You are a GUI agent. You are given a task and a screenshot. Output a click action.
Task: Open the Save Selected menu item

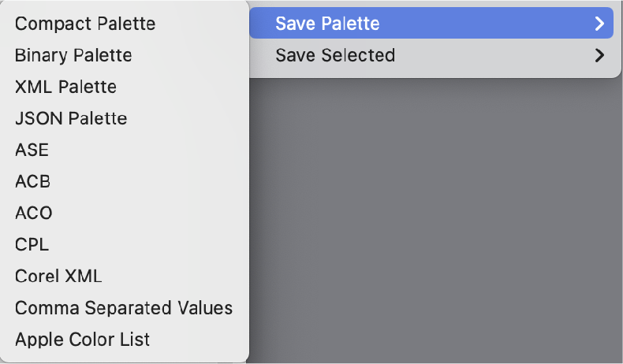[x=335, y=55]
